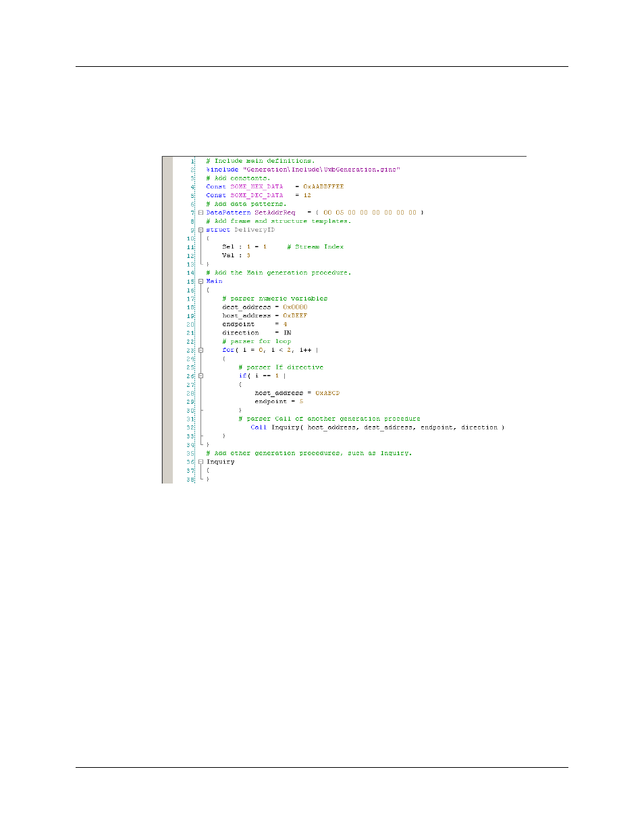This screenshot has width=644, height=834.
Task: Collapse the struct DeliveryID block
Action: (200, 230)
